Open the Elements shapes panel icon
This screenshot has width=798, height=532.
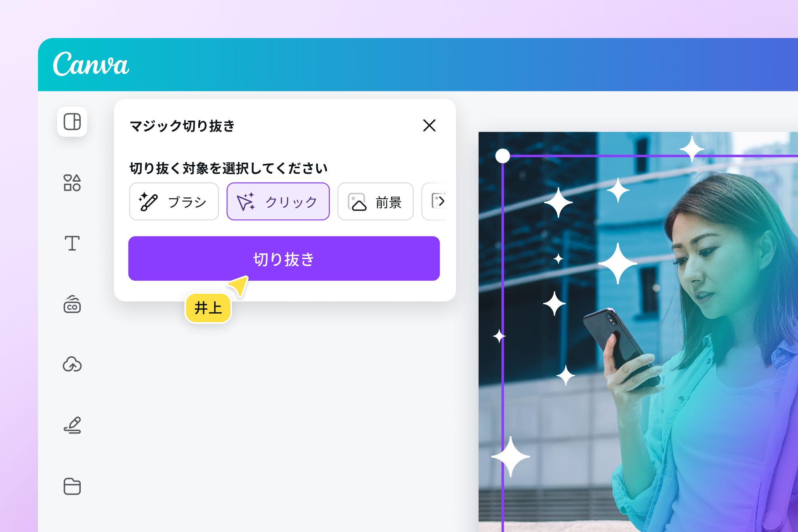[x=72, y=183]
